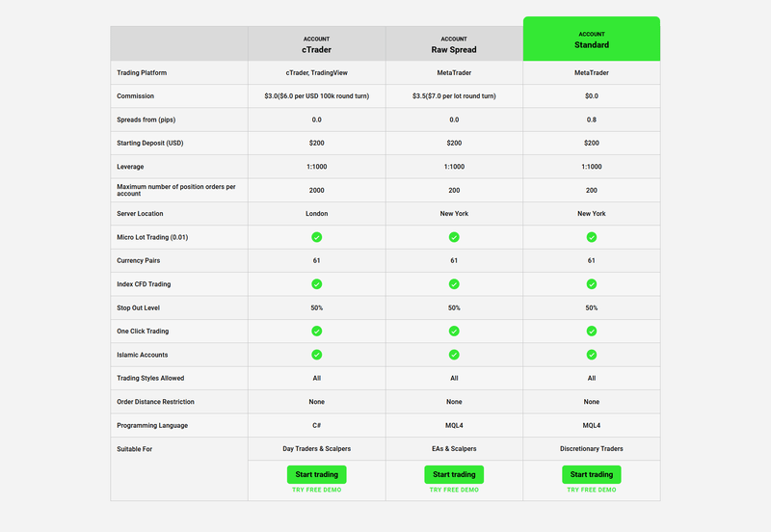Click the Day Traders & Scalpers cell
The image size is (771, 532).
tap(317, 448)
